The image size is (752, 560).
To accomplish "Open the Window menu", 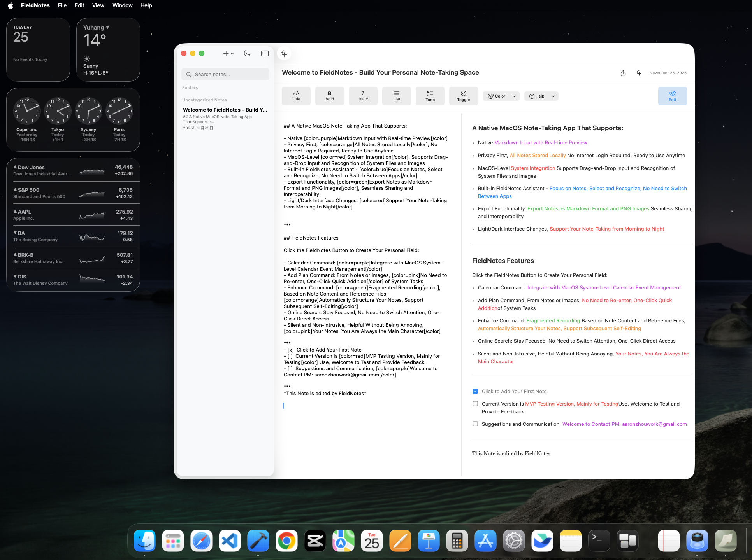I will (x=122, y=5).
